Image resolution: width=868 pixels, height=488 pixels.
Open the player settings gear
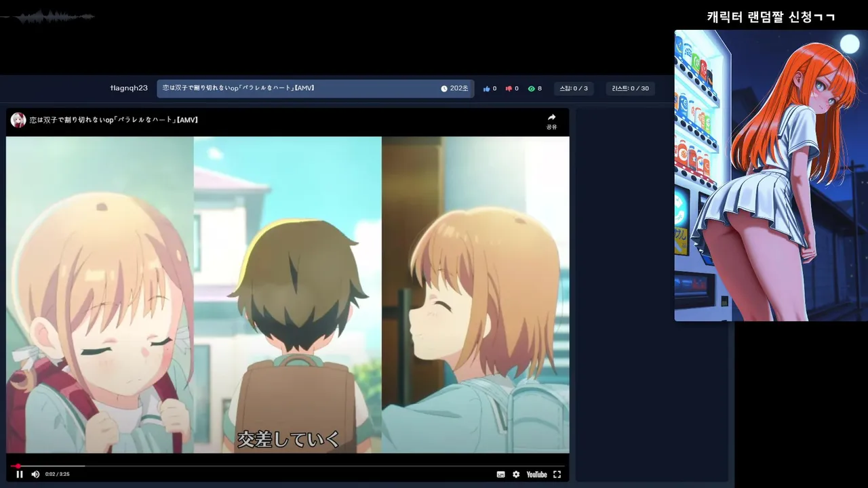[516, 474]
